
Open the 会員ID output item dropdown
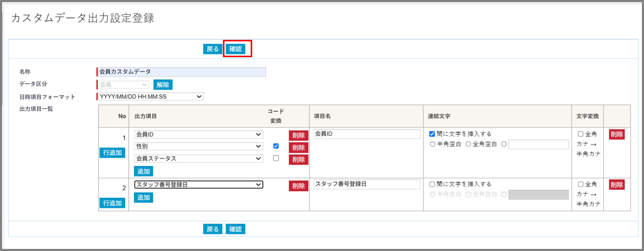point(199,134)
